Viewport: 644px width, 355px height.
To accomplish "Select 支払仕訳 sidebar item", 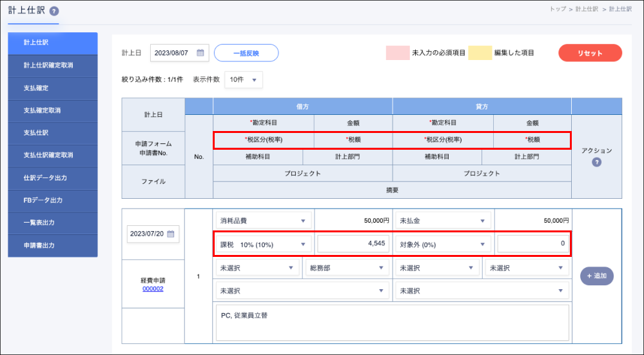I will click(x=53, y=133).
